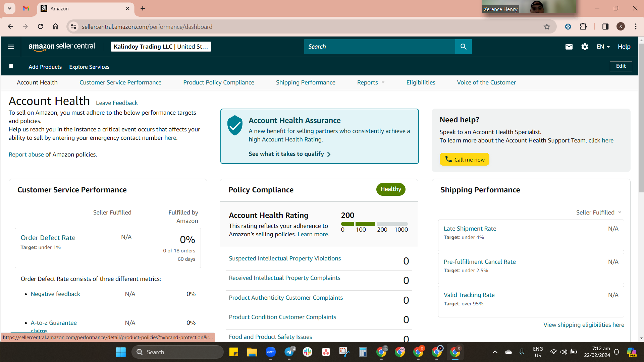Open the Windows Start menu
Image resolution: width=644 pixels, height=362 pixels.
pyautogui.click(x=121, y=352)
